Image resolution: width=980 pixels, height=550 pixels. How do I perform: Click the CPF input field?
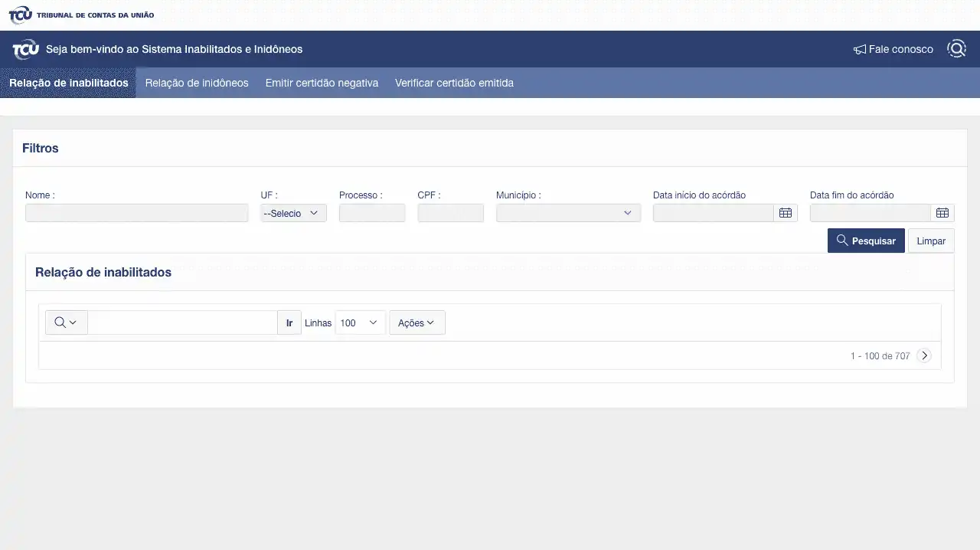(450, 213)
